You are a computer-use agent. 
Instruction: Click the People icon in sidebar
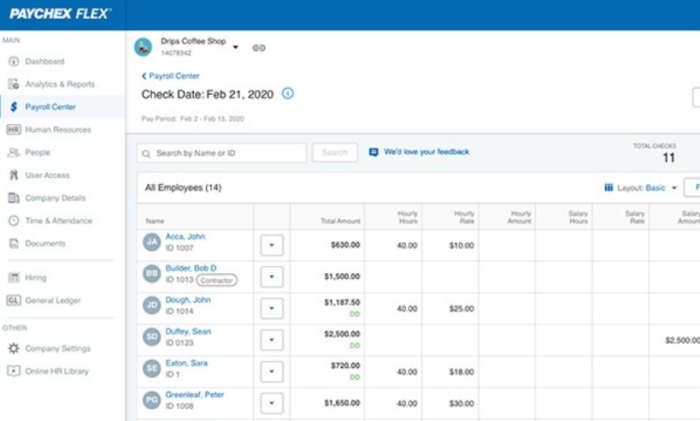click(14, 152)
